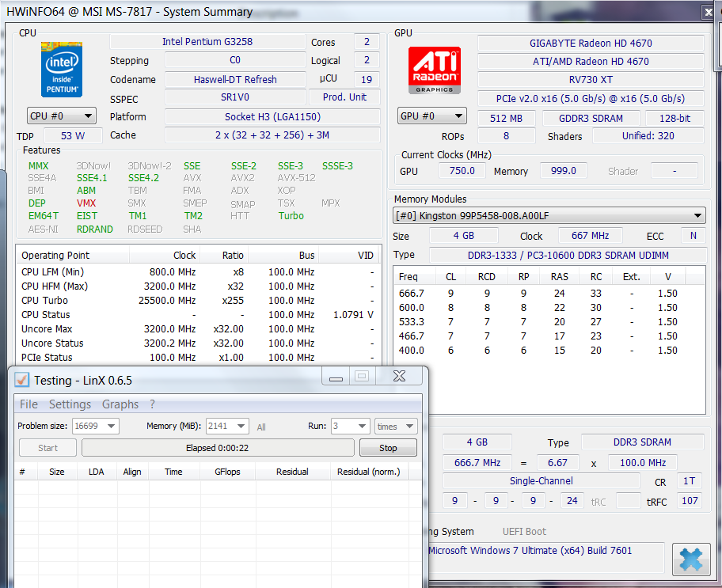Click the LinX checkmark title icon
This screenshot has height=588, width=722.
coord(21,380)
